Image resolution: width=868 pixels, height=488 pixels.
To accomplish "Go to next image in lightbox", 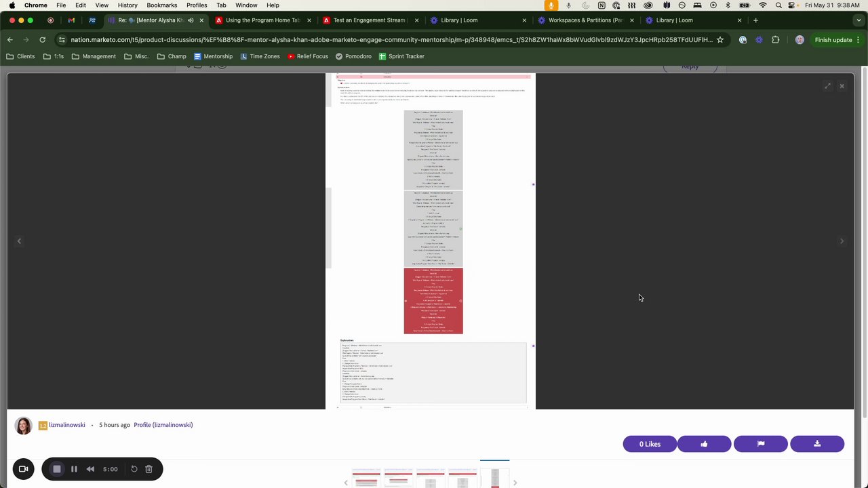I will [x=842, y=241].
